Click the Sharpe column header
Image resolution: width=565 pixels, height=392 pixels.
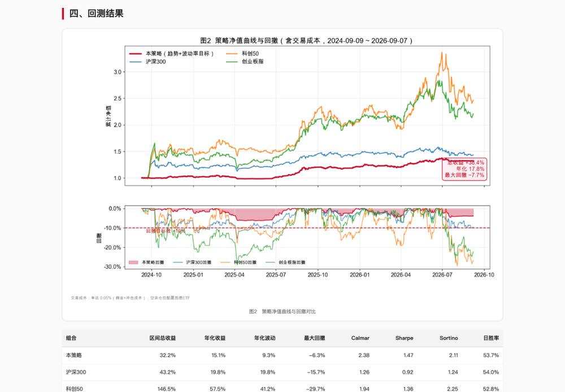tap(405, 338)
